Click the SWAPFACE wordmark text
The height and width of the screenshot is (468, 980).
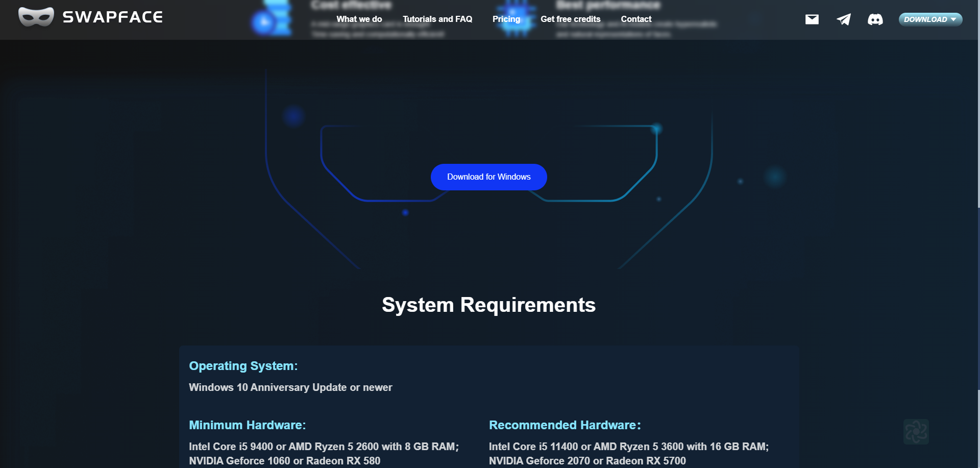[x=112, y=17]
